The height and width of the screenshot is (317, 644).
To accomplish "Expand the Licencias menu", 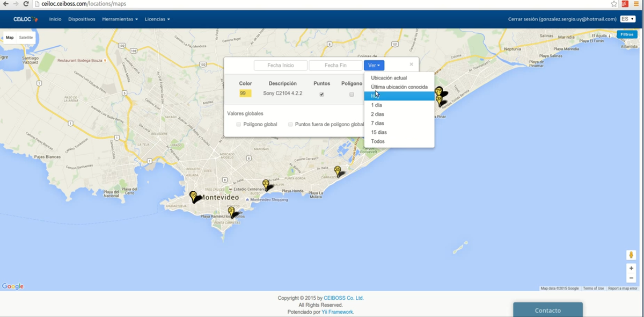I will 157,19.
